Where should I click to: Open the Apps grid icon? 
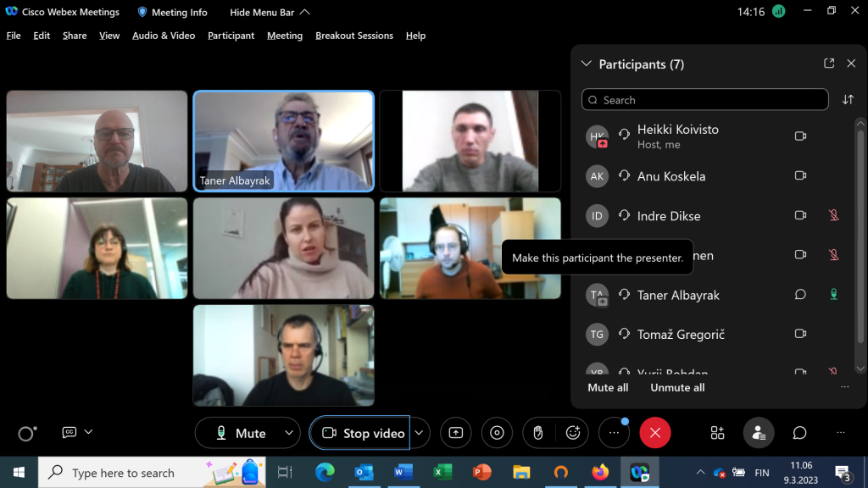click(x=717, y=433)
